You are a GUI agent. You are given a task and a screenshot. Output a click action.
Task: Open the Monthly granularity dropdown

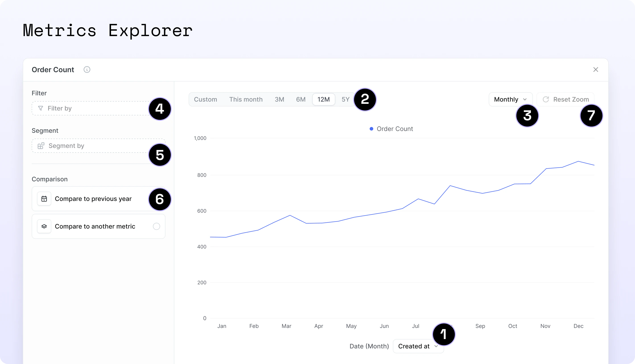tap(510, 100)
